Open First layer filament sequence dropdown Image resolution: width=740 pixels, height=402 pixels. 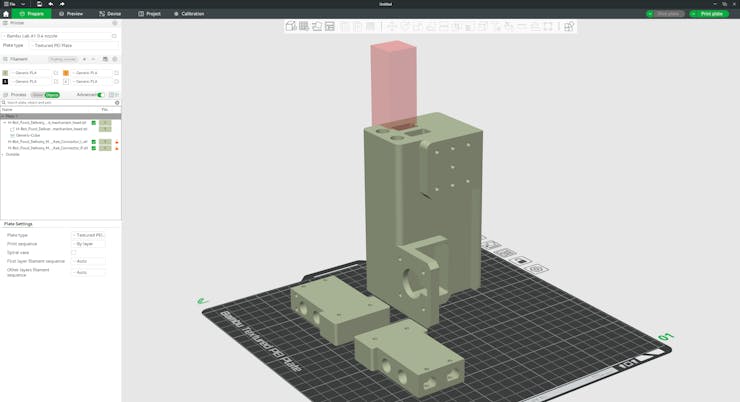click(x=88, y=261)
